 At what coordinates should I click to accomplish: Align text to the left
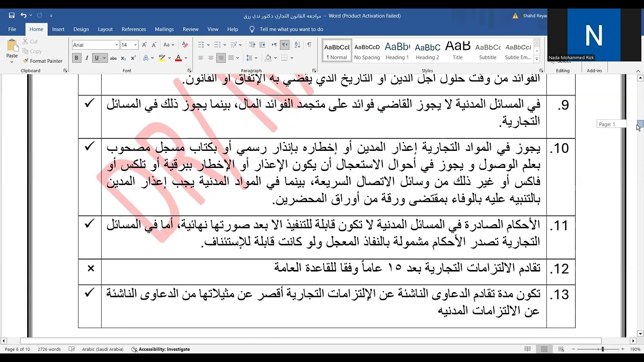click(201, 58)
